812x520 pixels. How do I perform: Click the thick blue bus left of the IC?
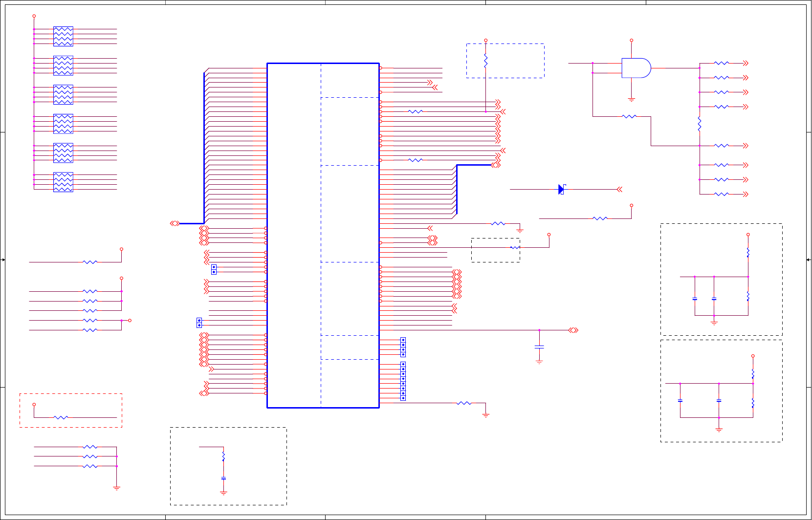point(204,148)
